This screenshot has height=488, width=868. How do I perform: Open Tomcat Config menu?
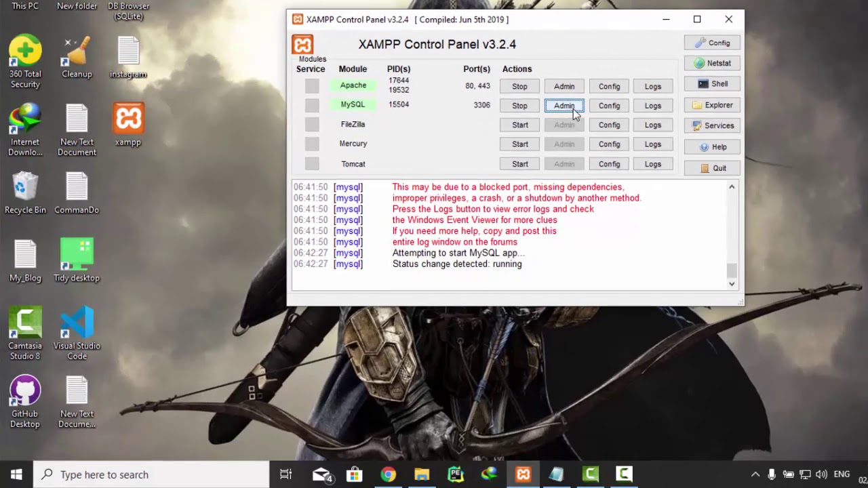pyautogui.click(x=609, y=164)
